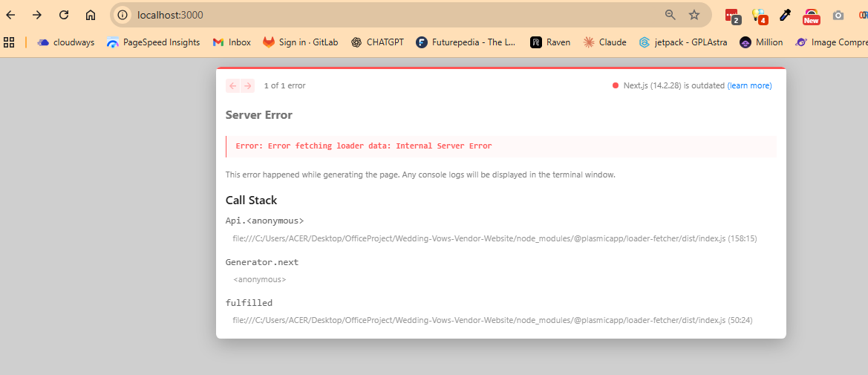The width and height of the screenshot is (868, 375).
Task: Bookmark this page with the star icon
Action: pos(694,15)
